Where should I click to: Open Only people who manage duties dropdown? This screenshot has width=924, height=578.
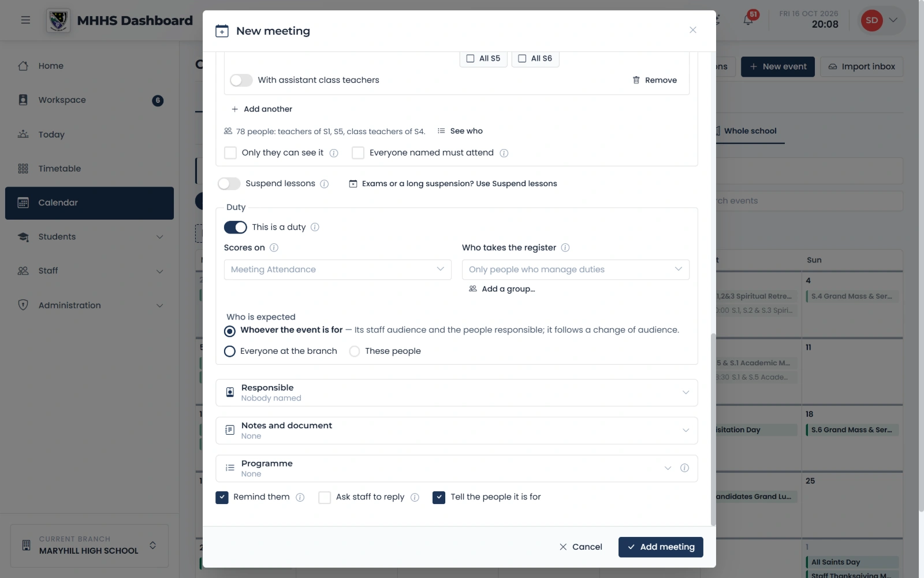576,269
